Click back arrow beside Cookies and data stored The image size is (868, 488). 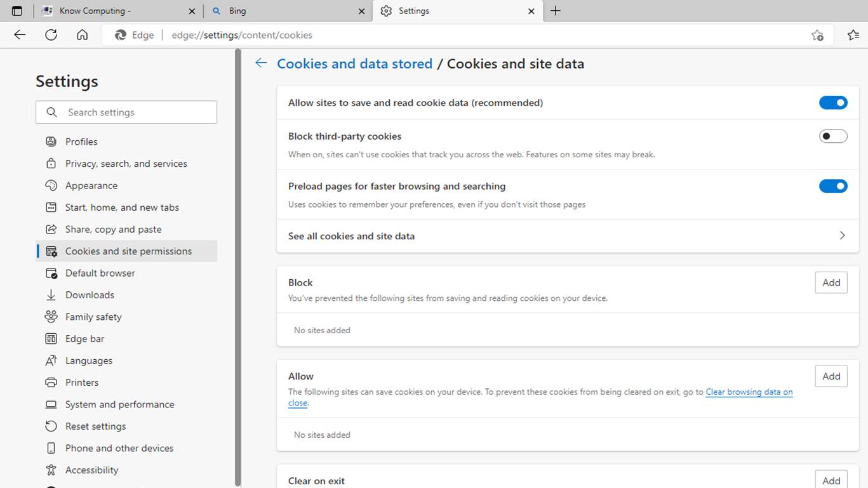pyautogui.click(x=260, y=63)
